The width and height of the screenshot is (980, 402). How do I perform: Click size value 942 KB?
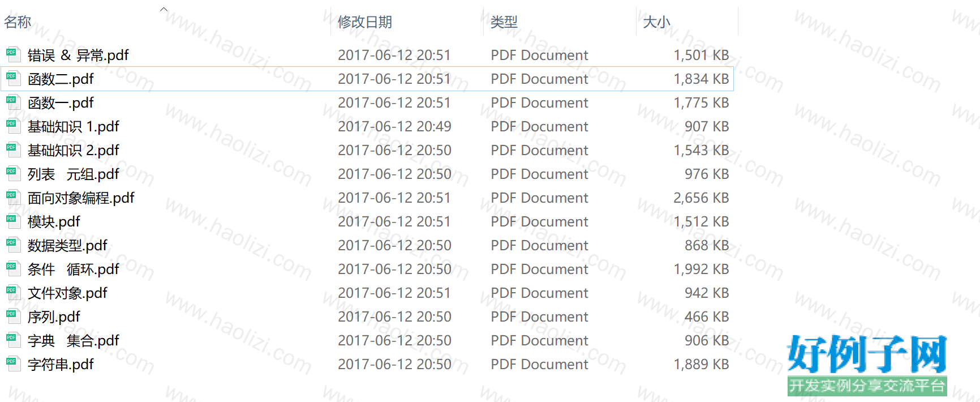point(707,293)
